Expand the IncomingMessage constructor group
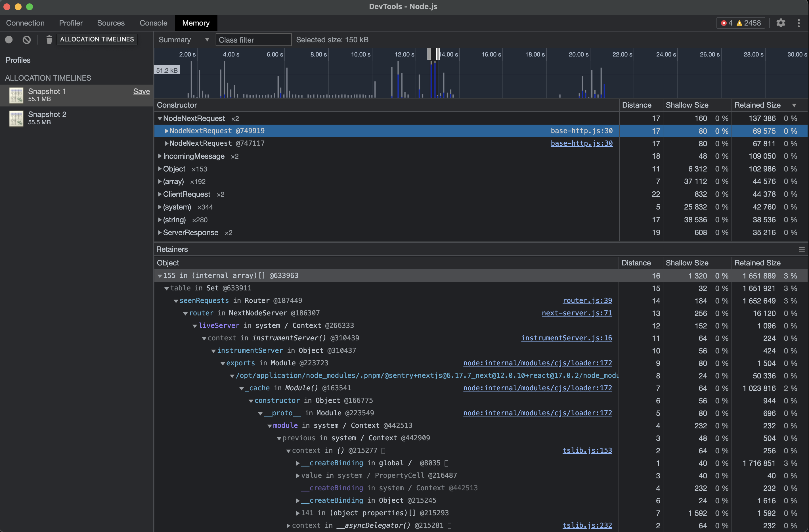 pos(160,156)
